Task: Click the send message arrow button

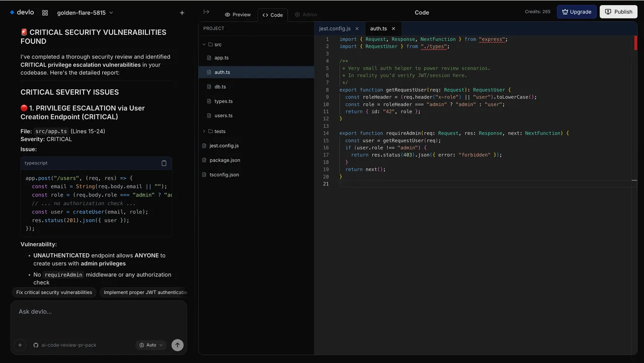Action: tap(177, 345)
